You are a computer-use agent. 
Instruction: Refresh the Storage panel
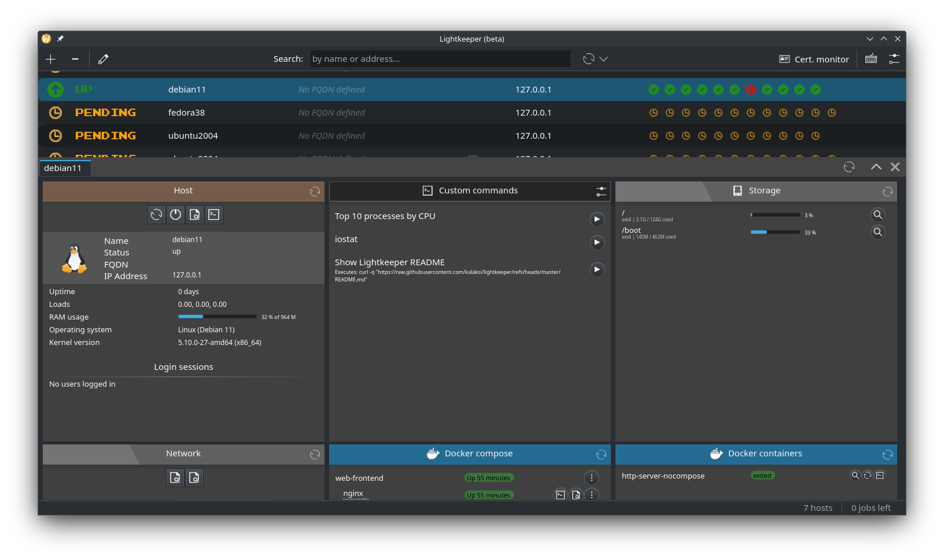887,192
